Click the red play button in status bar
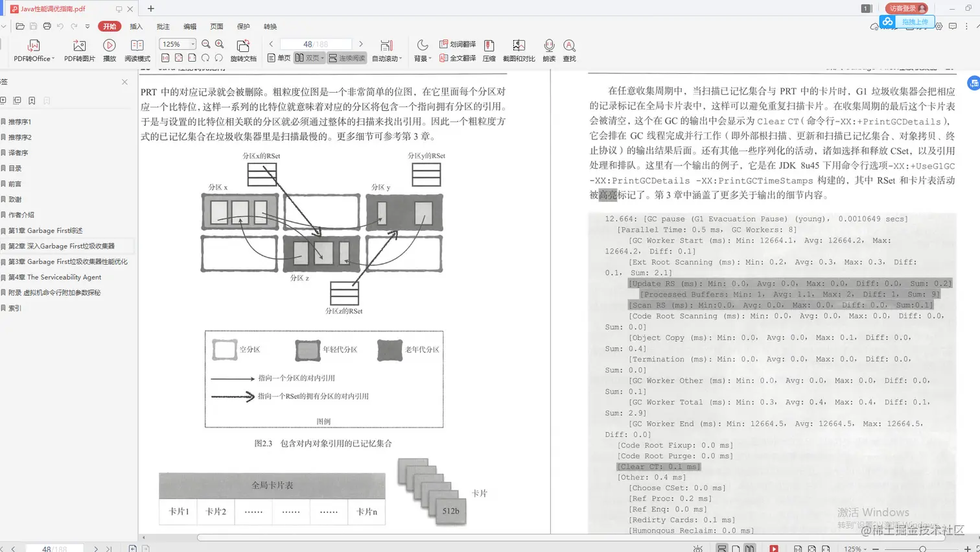Viewport: 980px width, 552px height. tap(774, 549)
